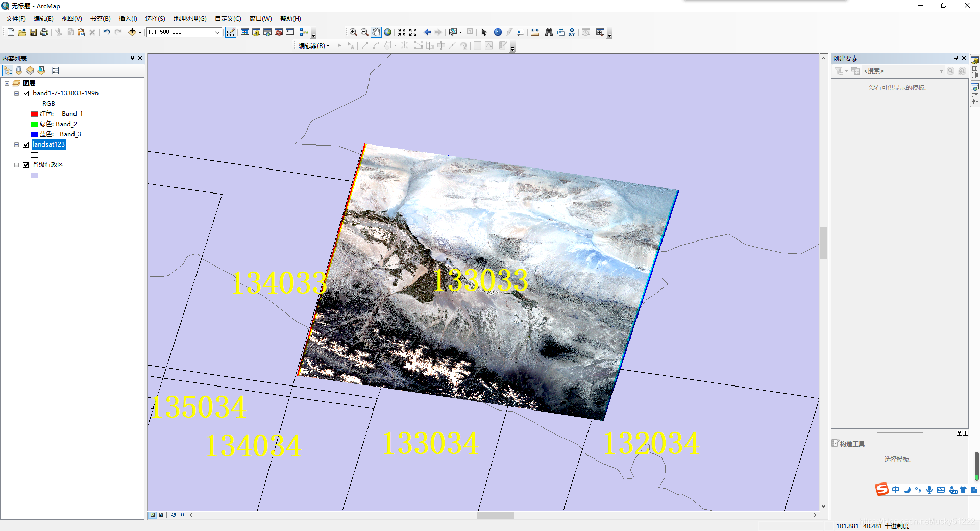Open the Find tool (binoculars icon)
The height and width of the screenshot is (531, 980).
click(x=549, y=32)
